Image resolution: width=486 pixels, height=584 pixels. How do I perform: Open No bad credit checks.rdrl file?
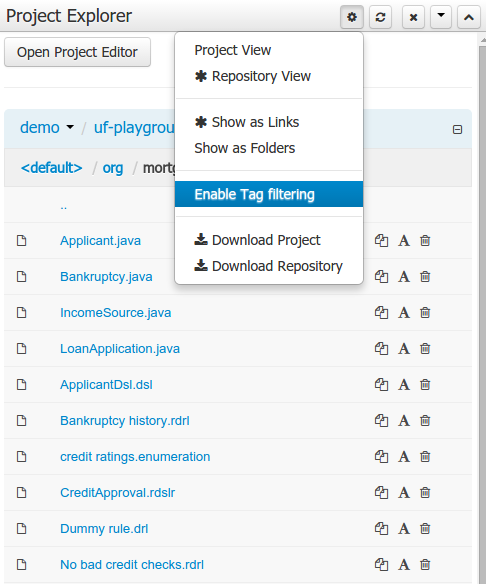[132, 565]
